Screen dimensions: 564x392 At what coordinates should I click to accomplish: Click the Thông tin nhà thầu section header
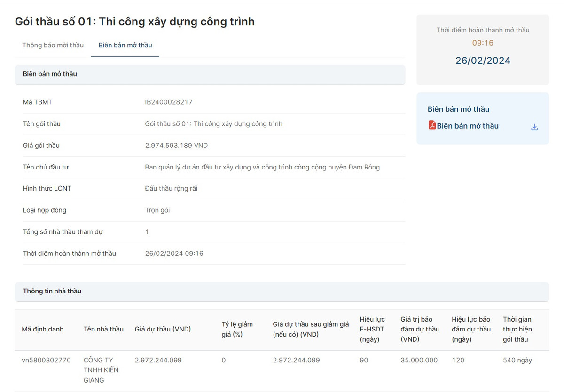[52, 291]
